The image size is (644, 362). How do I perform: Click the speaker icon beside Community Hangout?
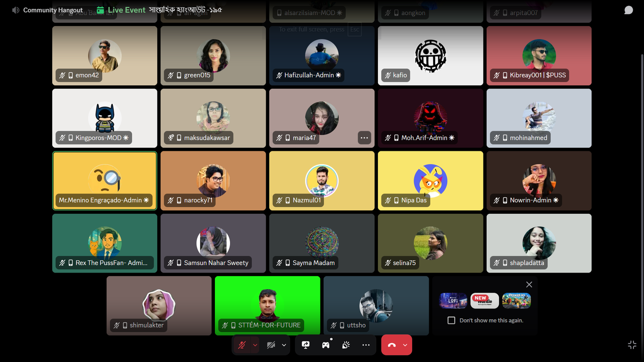point(16,10)
